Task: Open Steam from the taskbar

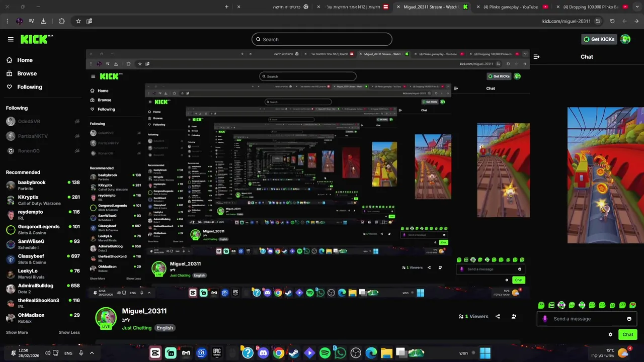Action: pos(294,353)
